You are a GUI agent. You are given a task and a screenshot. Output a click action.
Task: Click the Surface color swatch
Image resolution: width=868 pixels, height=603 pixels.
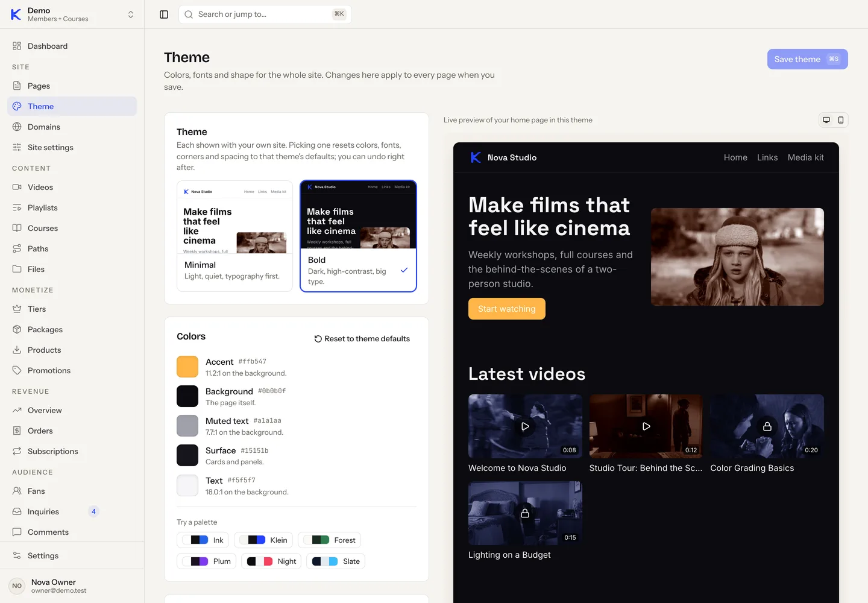187,455
